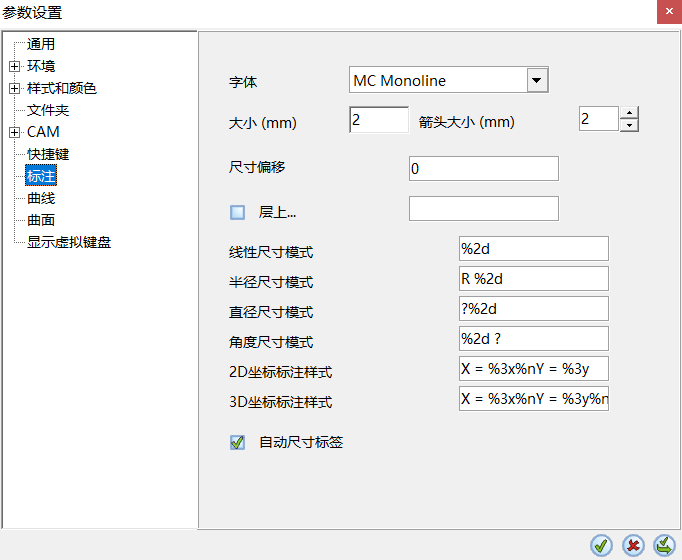The width and height of the screenshot is (682, 560).
Task: Expand the 样式和颜色 tree node
Action: tap(14, 88)
